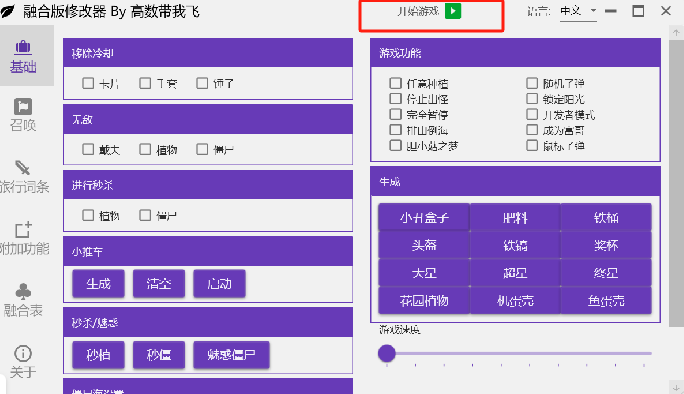Enable 僵尸 invincibility under 无敌
This screenshot has width=684, height=394.
click(x=202, y=149)
